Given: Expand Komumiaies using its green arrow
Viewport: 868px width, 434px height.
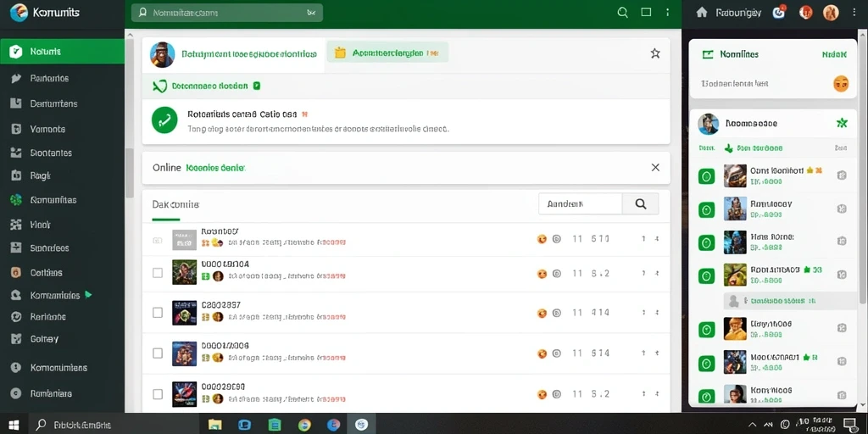Looking at the screenshot, I should [x=88, y=295].
